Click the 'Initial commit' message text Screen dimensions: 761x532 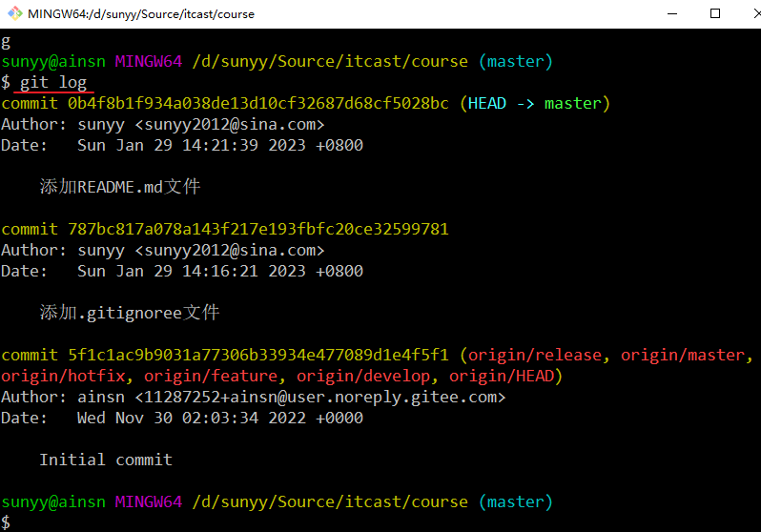[106, 460]
